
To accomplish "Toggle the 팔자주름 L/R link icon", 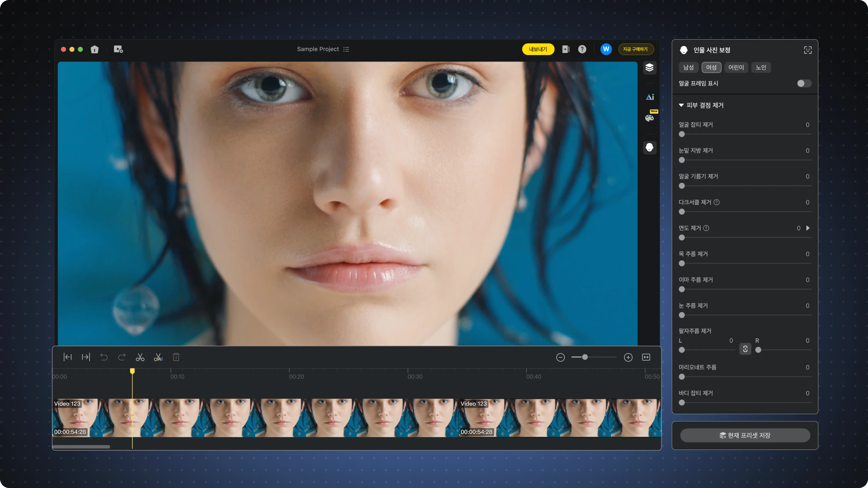I will tap(745, 349).
